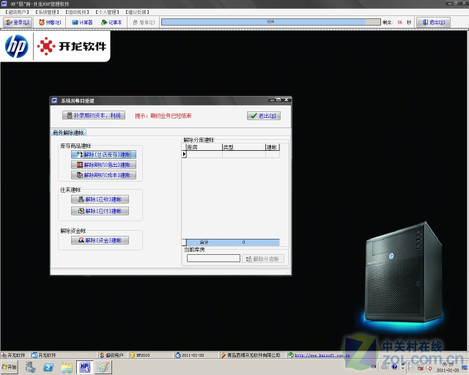469x375 pixels.
Task: Open the 超级用户 menu
Action: pyautogui.click(x=18, y=12)
